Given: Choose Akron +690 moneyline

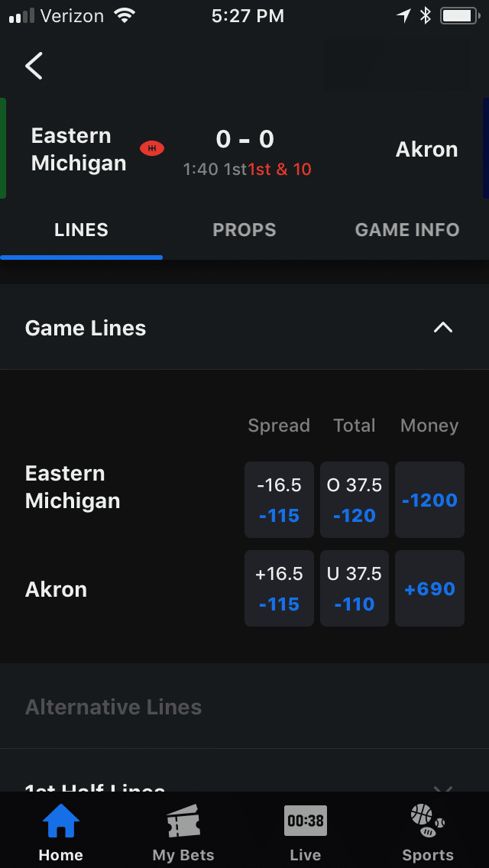Looking at the screenshot, I should tap(429, 588).
